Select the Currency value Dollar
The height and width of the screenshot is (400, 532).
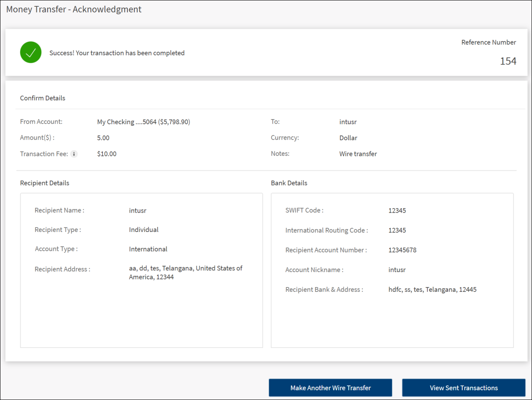(348, 138)
